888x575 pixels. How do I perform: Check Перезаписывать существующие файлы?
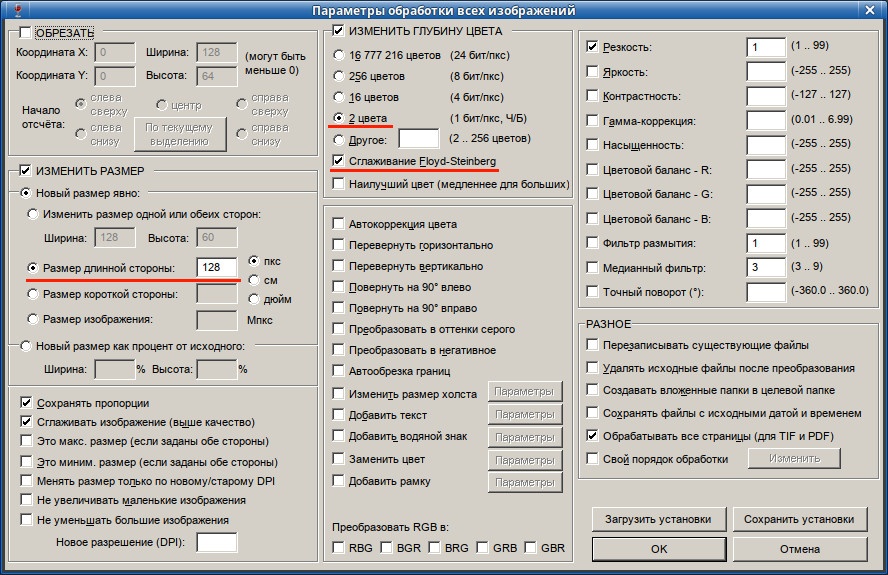coord(592,344)
